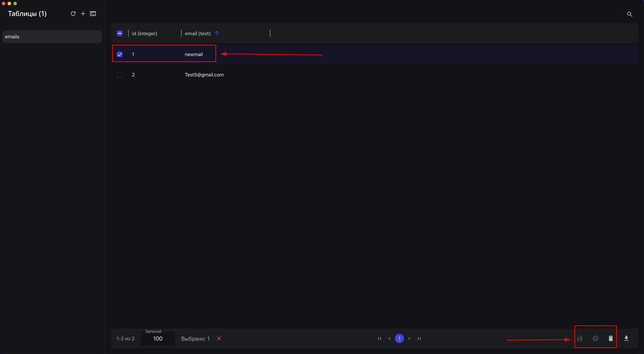Jump to the first page
Screen dimensions: 644x354
[x=380, y=339]
